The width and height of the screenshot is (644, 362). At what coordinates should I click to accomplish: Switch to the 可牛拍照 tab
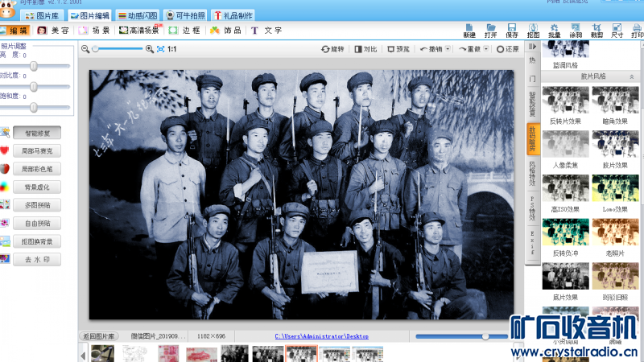click(x=185, y=15)
